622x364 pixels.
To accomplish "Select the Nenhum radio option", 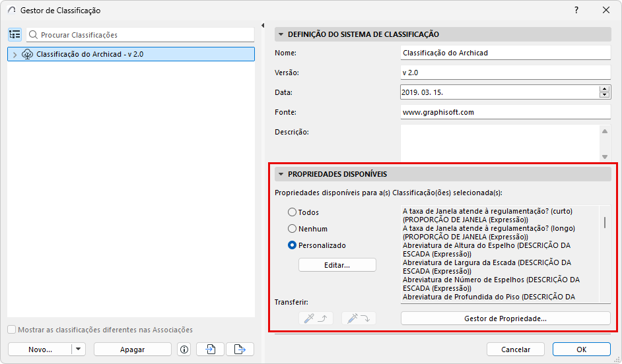I will [292, 229].
